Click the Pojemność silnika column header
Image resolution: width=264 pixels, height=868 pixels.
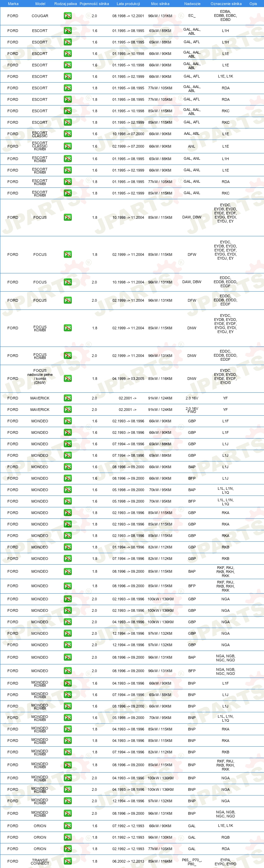pyautogui.click(x=94, y=4)
